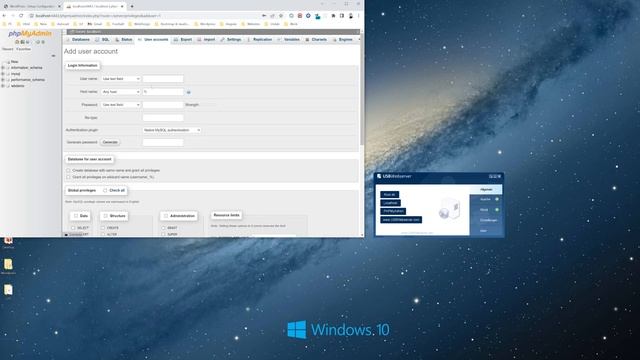The width and height of the screenshot is (640, 360).
Task: Open the User name type dropdown
Action: [x=121, y=79]
